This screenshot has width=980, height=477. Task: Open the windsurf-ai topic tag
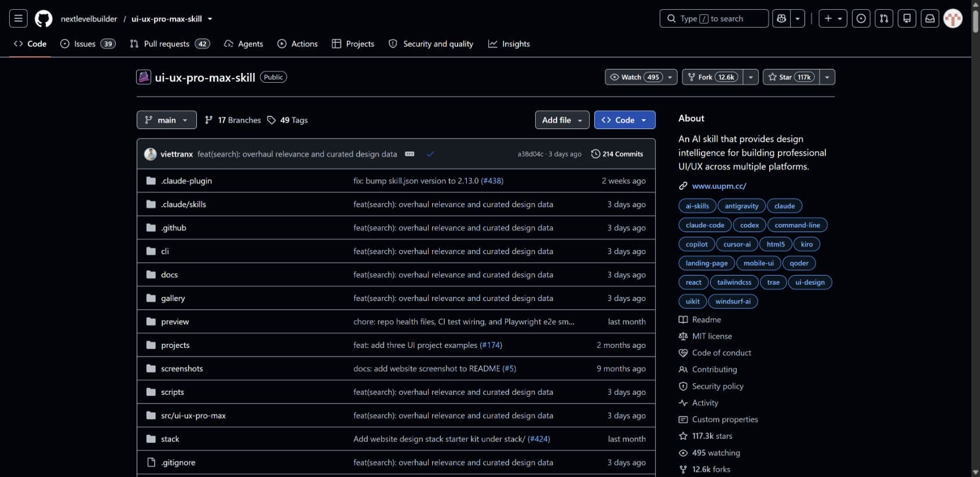pos(733,302)
